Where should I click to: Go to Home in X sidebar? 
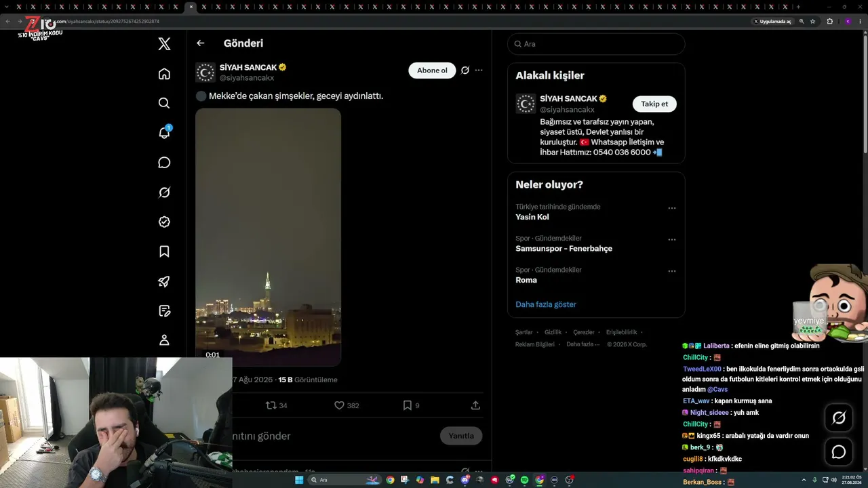pyautogui.click(x=164, y=74)
